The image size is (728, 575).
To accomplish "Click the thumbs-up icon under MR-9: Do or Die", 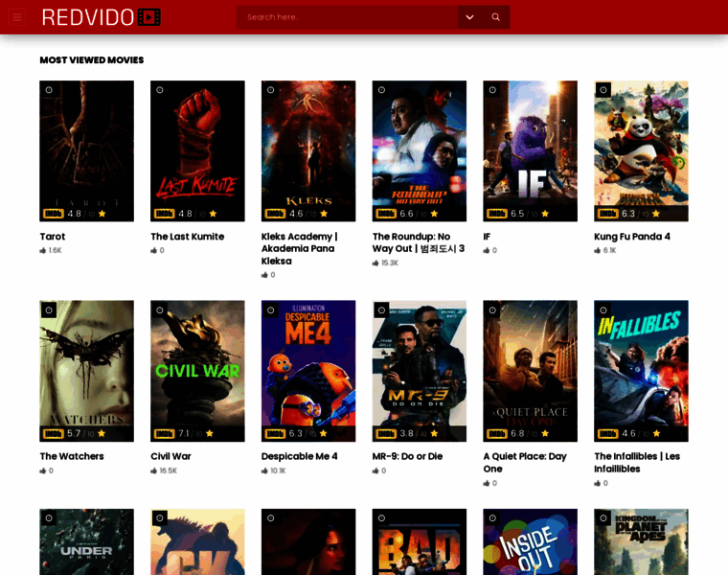I will [x=375, y=471].
